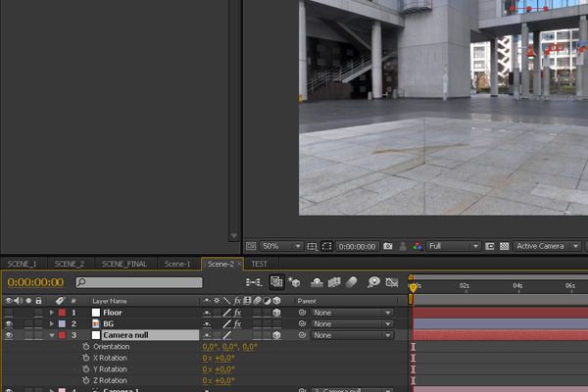Open the 50% magnification dropdown
The width and height of the screenshot is (588, 392).
pyautogui.click(x=281, y=246)
